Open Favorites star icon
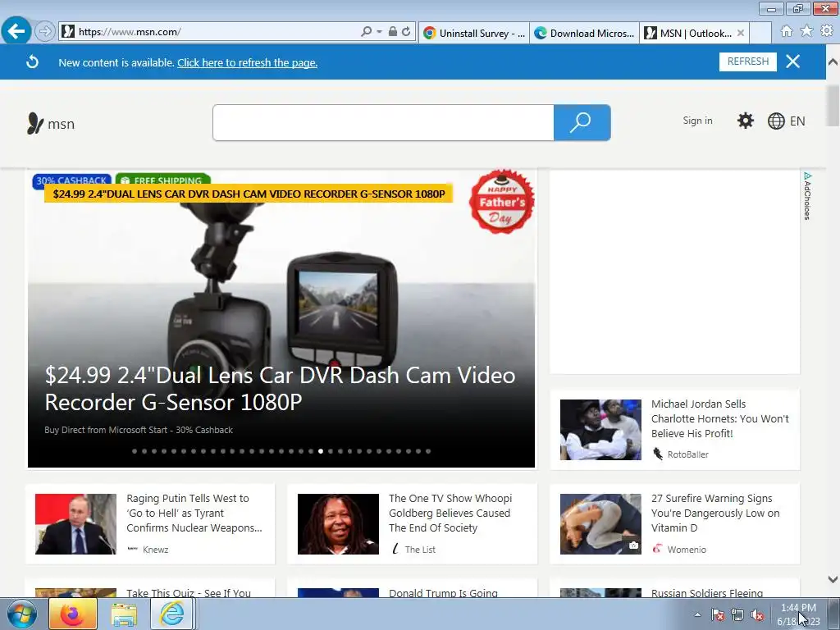This screenshot has width=840, height=630. [806, 31]
